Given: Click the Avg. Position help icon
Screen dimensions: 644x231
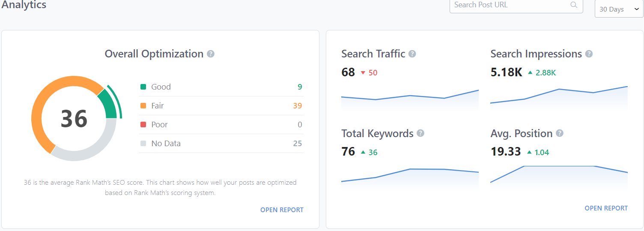Looking at the screenshot, I should (x=560, y=133).
